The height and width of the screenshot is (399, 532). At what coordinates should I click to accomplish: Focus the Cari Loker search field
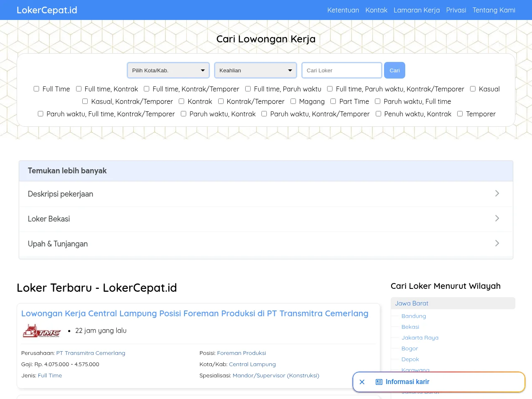[342, 70]
